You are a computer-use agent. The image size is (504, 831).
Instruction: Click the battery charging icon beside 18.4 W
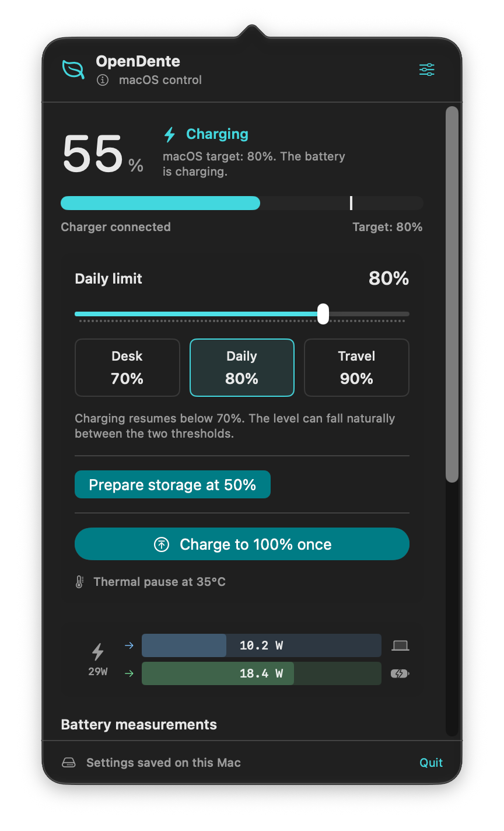pyautogui.click(x=400, y=673)
